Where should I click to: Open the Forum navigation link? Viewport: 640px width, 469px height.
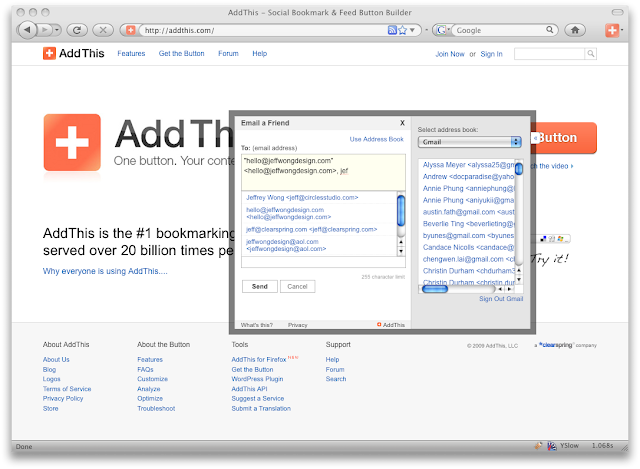pyautogui.click(x=228, y=53)
